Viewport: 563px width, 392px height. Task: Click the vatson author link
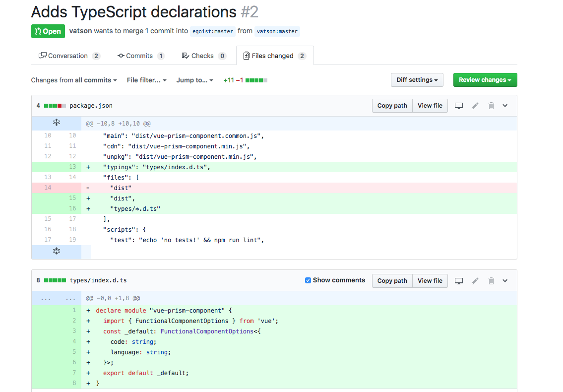[80, 31]
